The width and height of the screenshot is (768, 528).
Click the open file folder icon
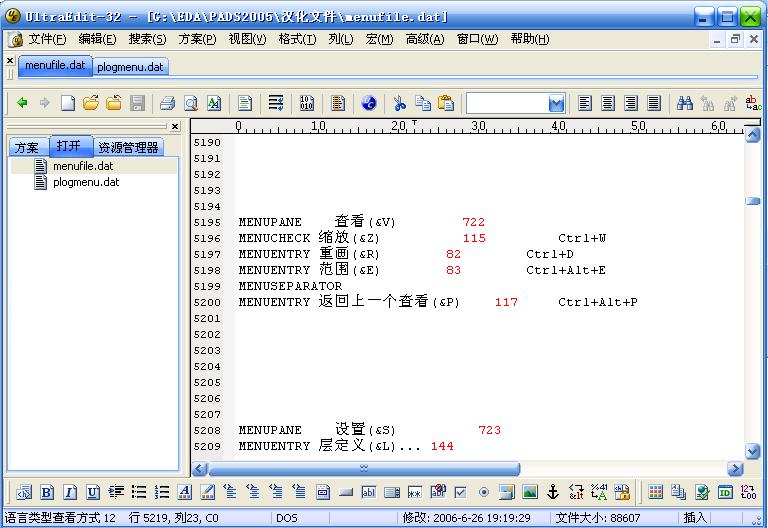coord(91,103)
